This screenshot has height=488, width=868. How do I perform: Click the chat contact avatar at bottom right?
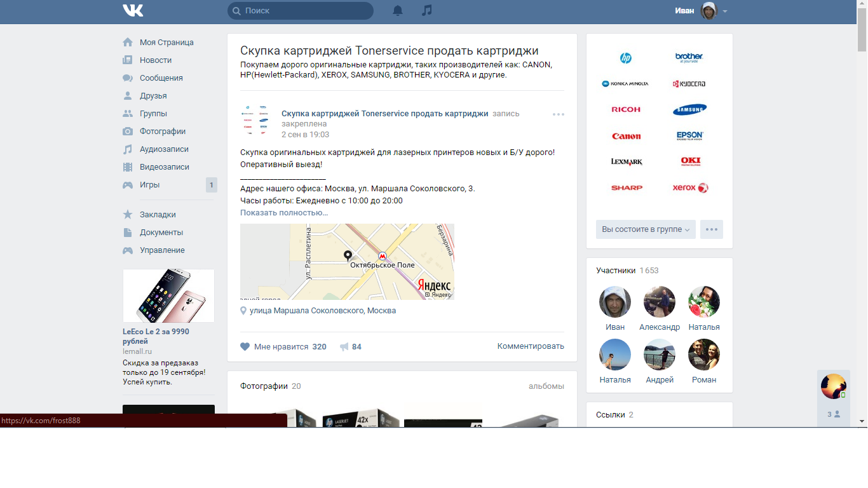834,386
